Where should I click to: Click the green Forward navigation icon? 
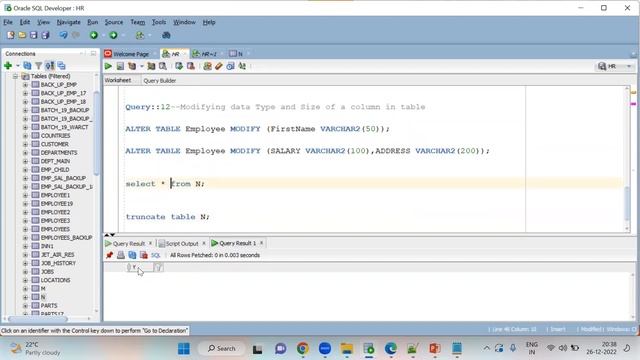pyautogui.click(x=113, y=35)
